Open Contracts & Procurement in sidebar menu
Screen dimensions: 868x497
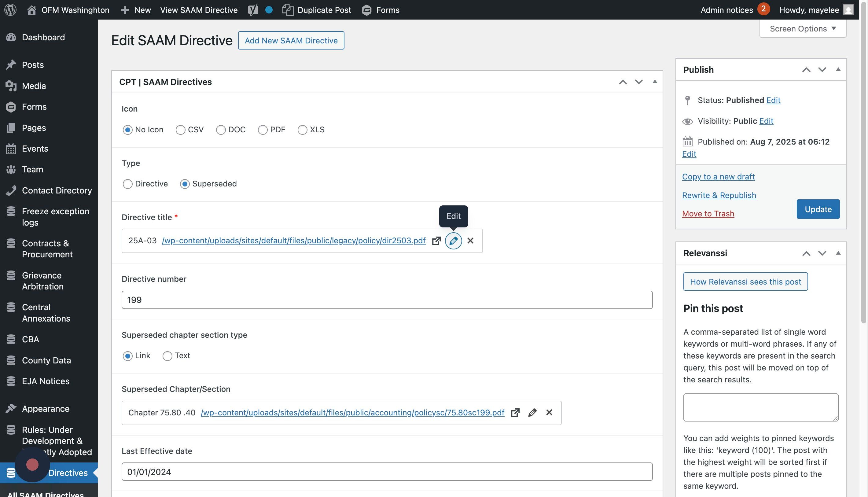coord(47,249)
